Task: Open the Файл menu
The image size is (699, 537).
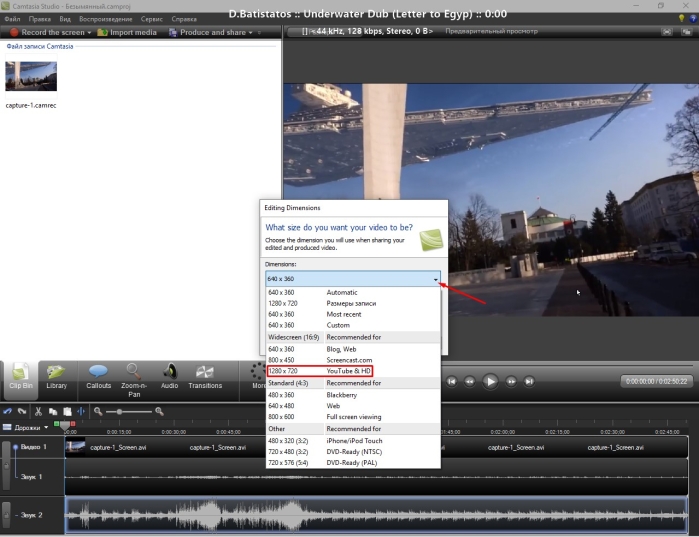Action: [x=12, y=19]
